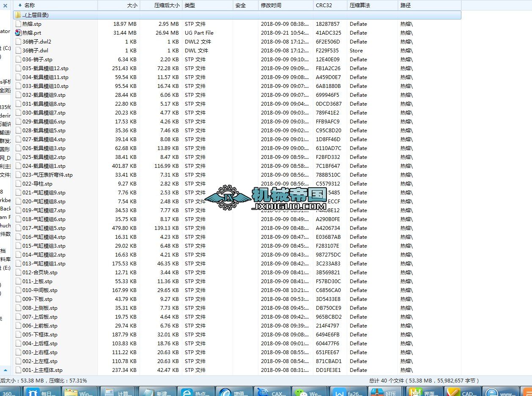Select the file 009-下板.stp
532x396 pixels.
coord(37,299)
